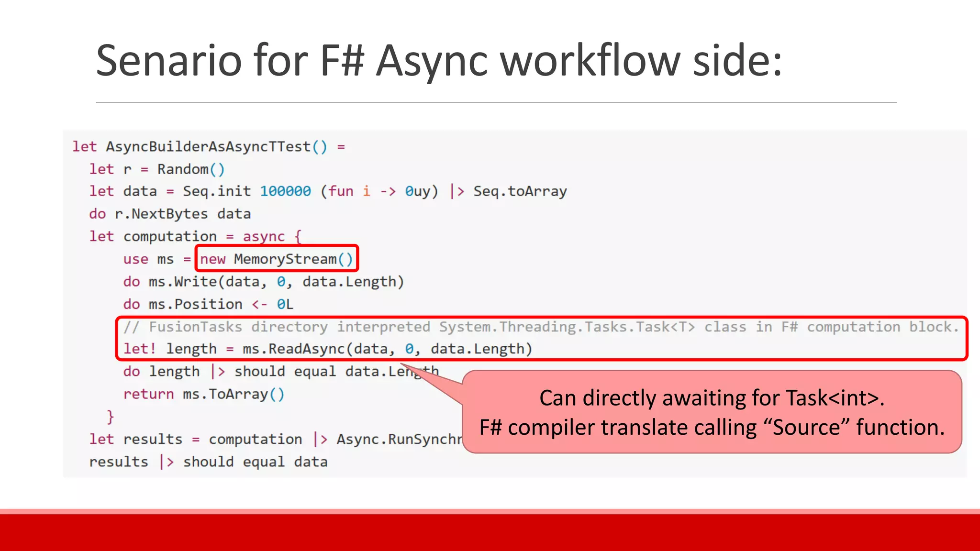Click the line with 'Seq.init 100000'
The height and width of the screenshot is (551, 980).
(x=328, y=191)
